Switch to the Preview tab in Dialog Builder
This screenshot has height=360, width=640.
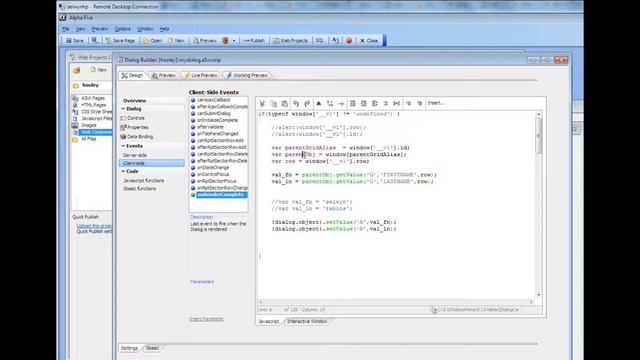pyautogui.click(x=164, y=76)
